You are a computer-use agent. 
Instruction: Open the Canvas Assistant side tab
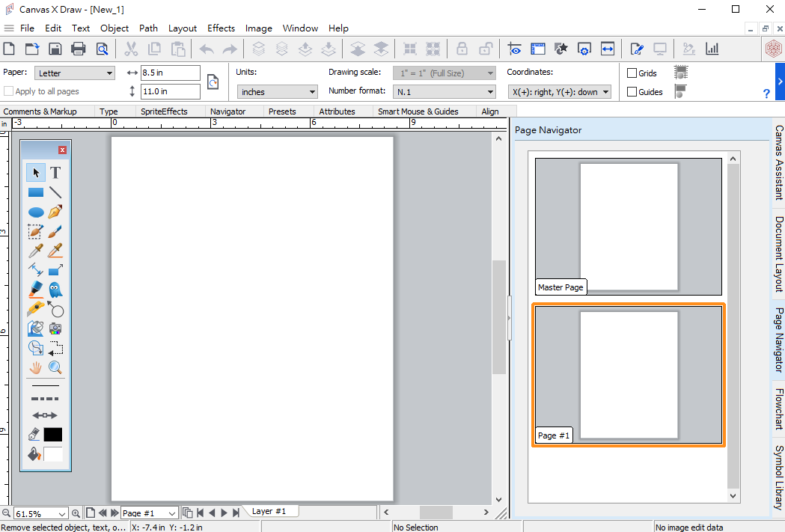point(778,162)
